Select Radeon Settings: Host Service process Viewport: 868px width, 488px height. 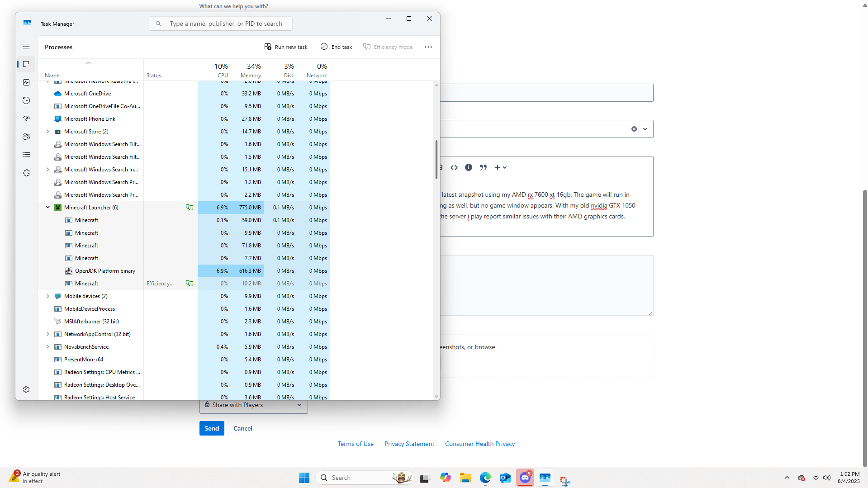pos(184,397)
